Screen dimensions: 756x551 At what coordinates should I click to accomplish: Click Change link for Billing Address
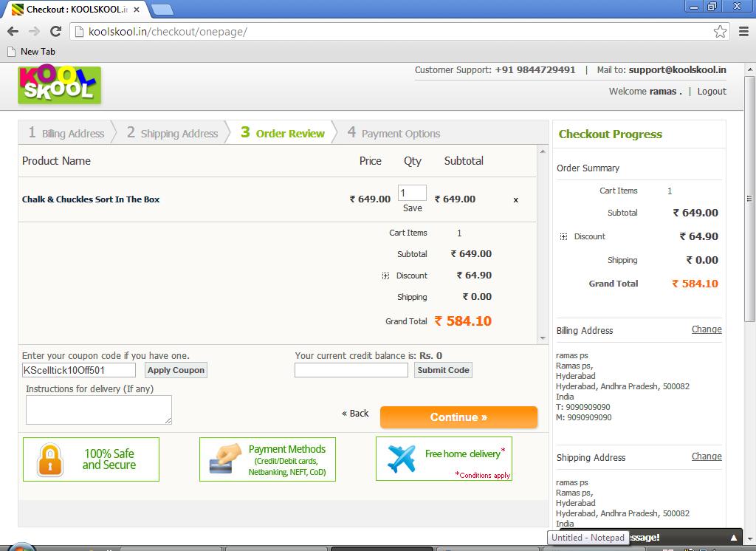pos(706,329)
